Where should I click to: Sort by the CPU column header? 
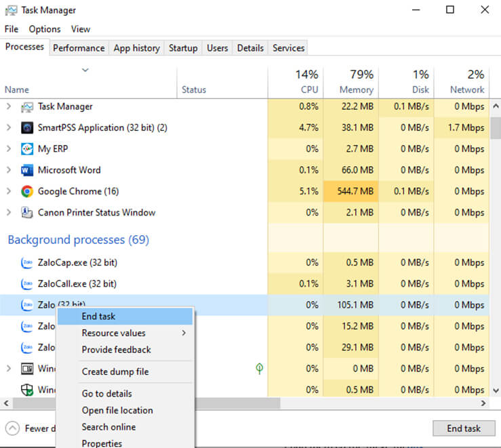[295, 82]
